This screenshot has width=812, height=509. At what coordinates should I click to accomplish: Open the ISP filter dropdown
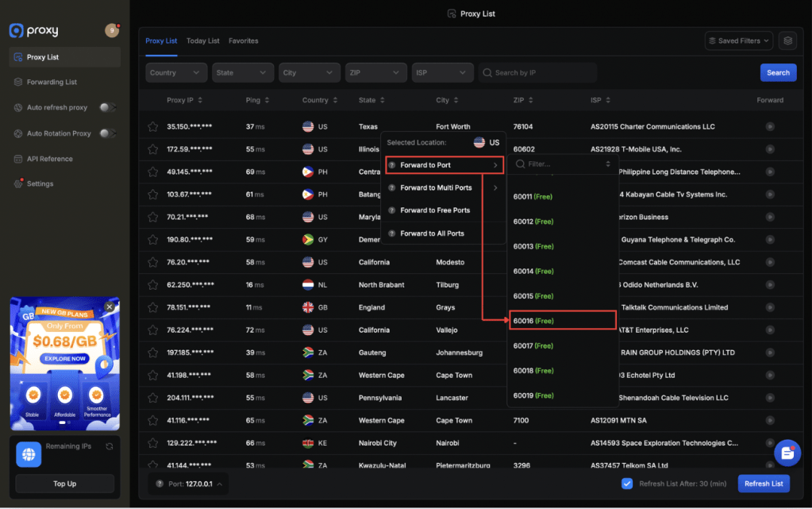[x=442, y=72]
